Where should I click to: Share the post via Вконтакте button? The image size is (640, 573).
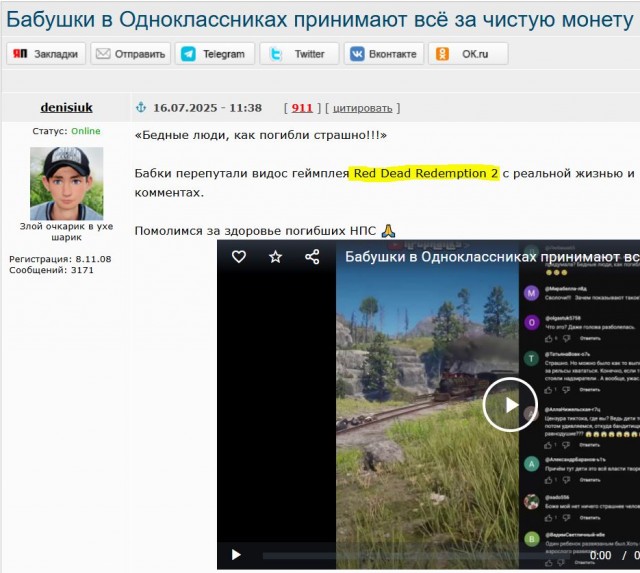384,54
